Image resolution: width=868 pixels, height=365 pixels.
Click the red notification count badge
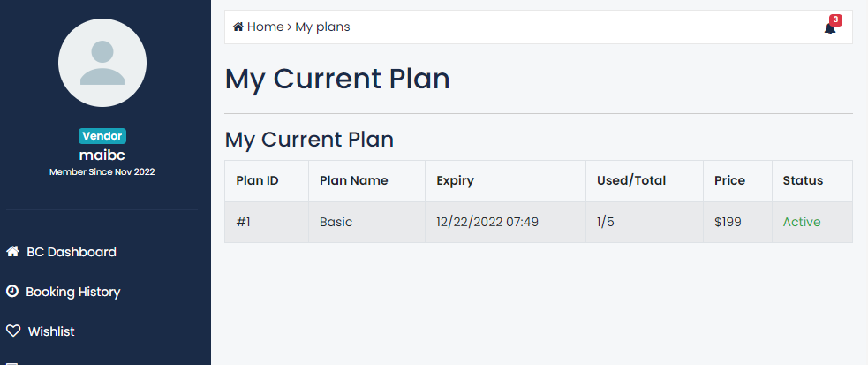click(835, 19)
